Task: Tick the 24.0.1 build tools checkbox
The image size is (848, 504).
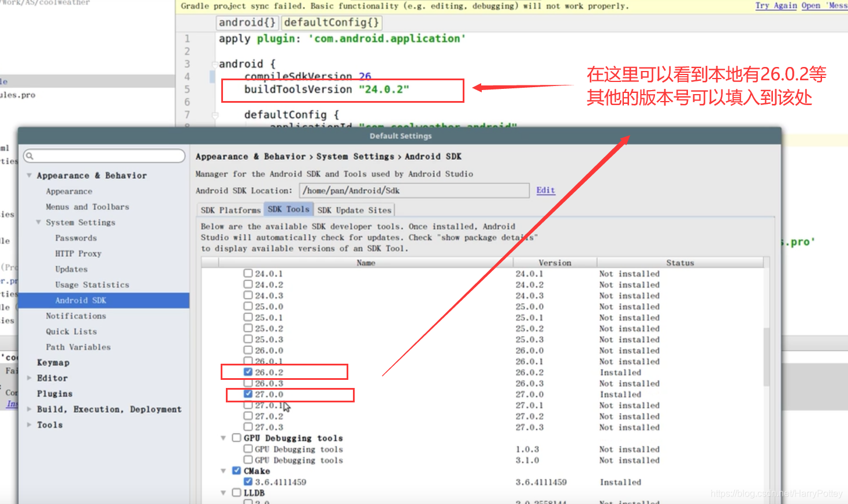Action: 248,273
